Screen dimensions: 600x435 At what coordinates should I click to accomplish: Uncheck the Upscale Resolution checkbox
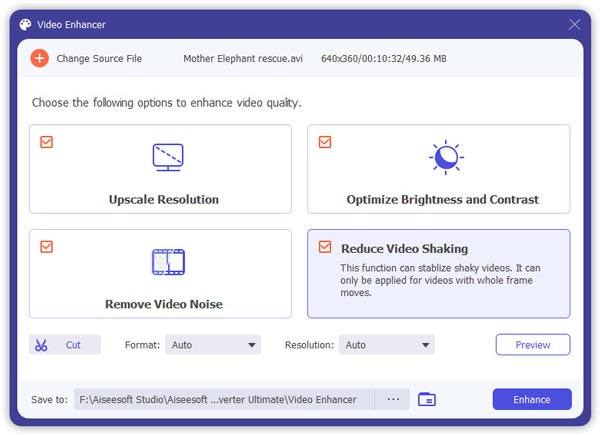pyautogui.click(x=46, y=142)
